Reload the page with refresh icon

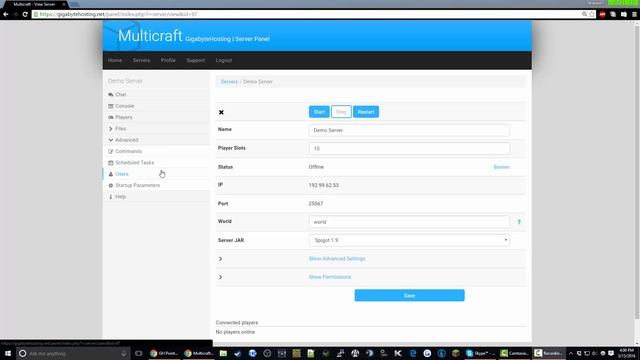[25, 14]
